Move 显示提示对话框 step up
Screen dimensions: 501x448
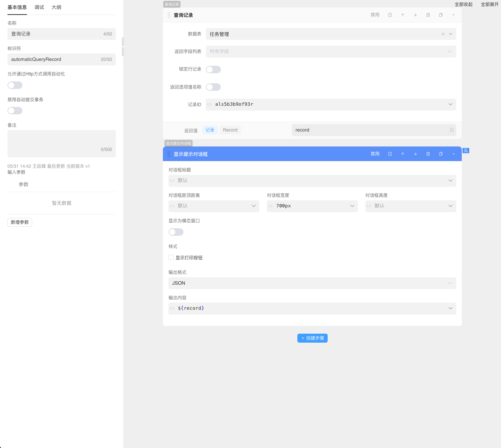point(403,154)
